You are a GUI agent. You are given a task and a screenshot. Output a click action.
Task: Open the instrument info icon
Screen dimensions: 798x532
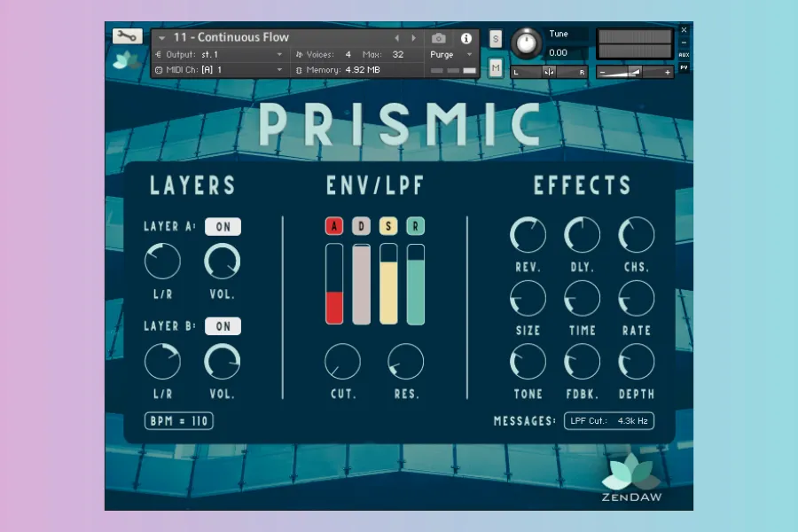click(x=465, y=38)
